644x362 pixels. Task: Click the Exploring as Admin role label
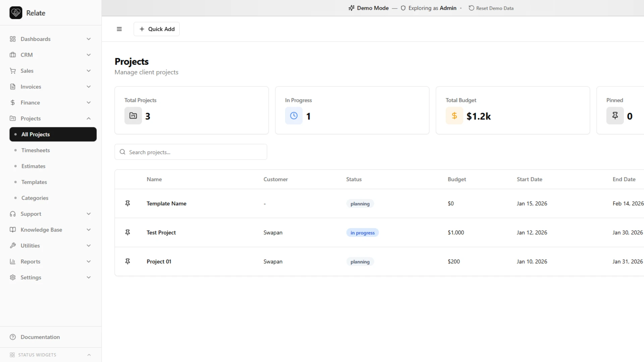432,8
